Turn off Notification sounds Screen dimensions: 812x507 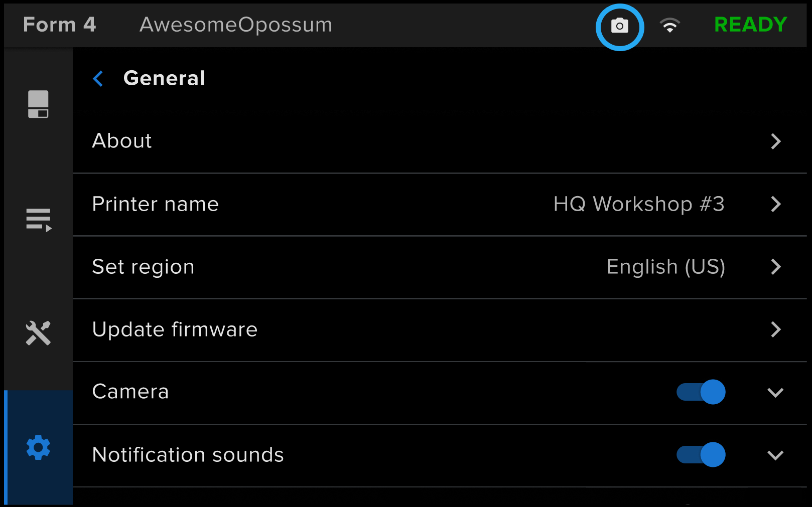coord(701,455)
